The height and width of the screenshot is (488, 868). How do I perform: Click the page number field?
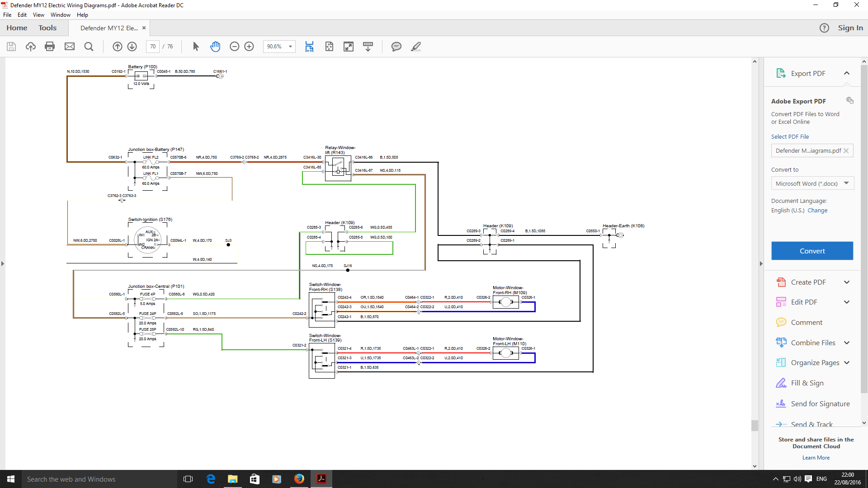coord(153,47)
